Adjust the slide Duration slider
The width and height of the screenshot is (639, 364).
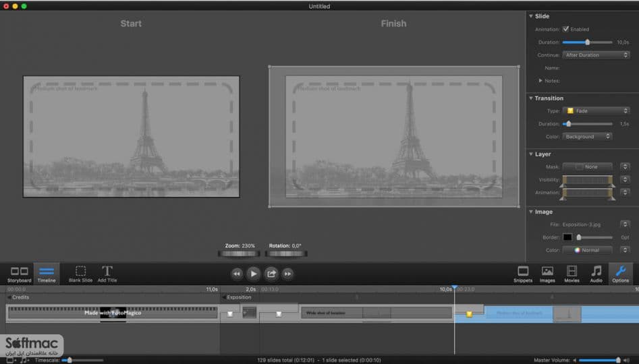pyautogui.click(x=587, y=42)
